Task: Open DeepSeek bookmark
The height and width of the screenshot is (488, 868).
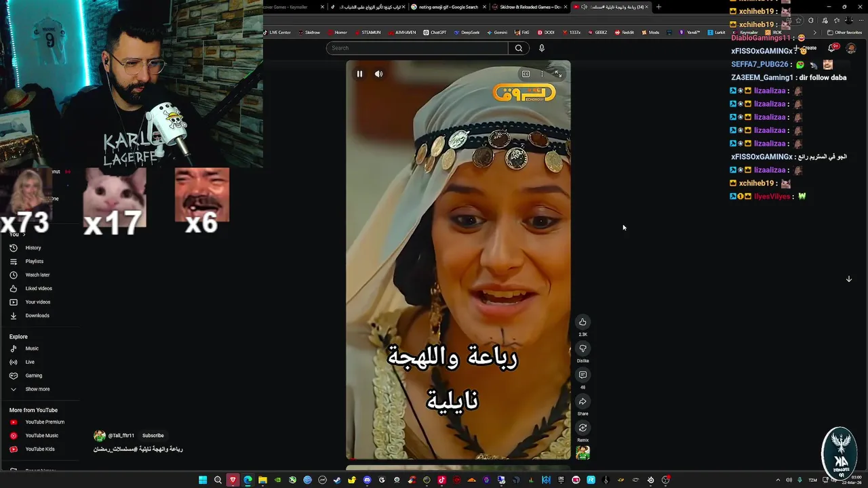Action: [x=467, y=33]
